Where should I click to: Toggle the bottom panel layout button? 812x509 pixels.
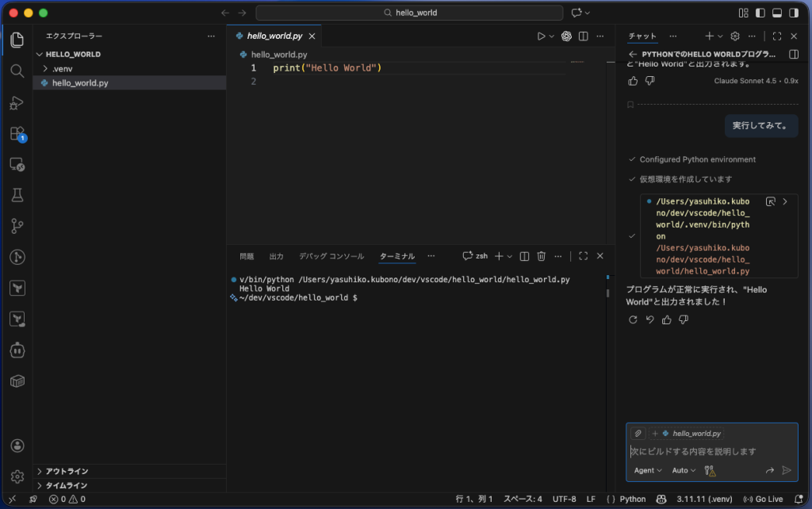(x=776, y=13)
